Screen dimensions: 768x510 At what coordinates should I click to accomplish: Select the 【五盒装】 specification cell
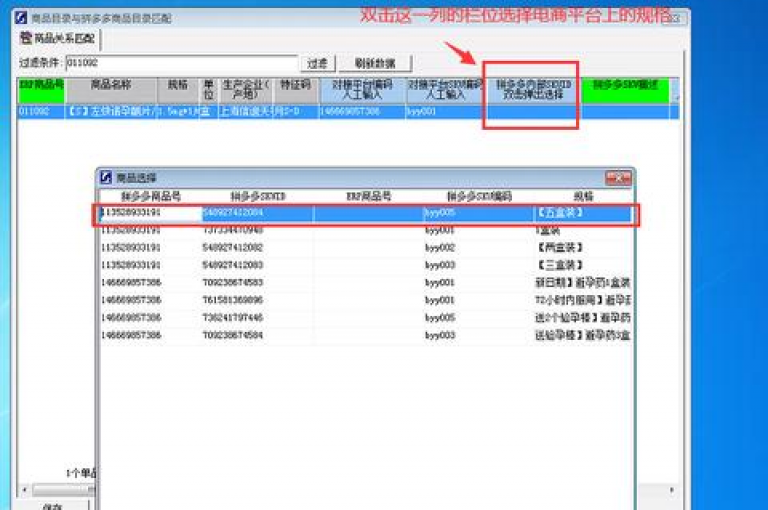point(583,213)
